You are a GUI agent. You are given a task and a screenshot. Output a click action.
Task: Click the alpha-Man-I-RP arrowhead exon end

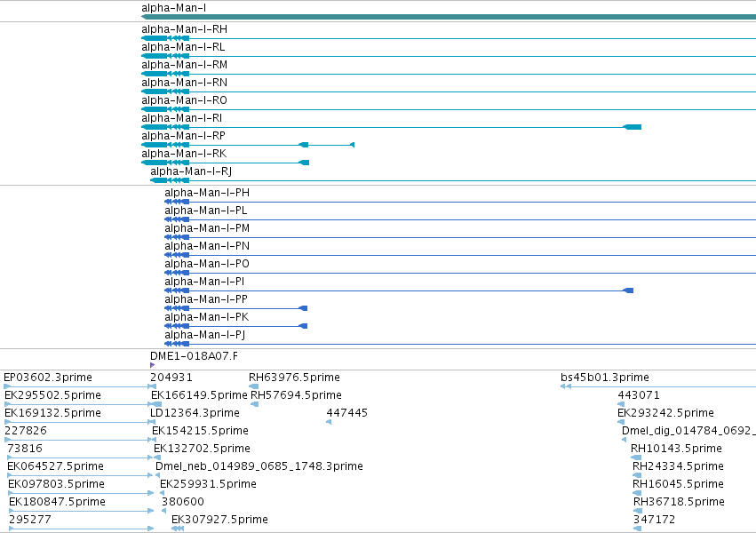(x=353, y=145)
